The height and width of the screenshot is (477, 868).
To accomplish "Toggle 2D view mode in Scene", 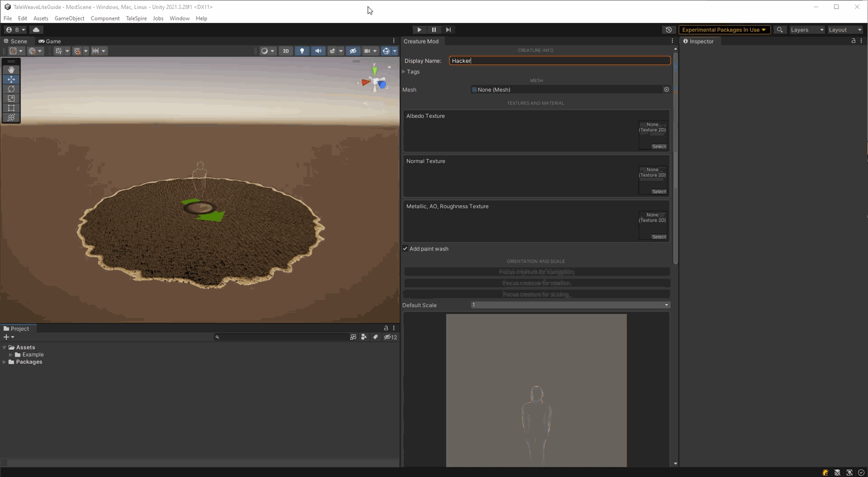I will tap(286, 51).
